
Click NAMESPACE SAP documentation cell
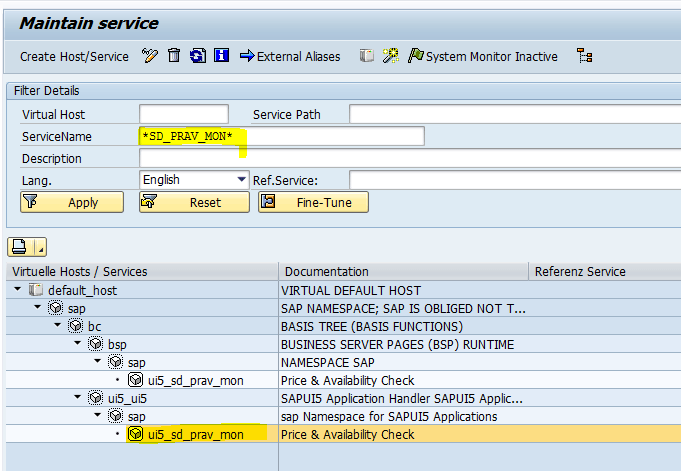click(403, 362)
